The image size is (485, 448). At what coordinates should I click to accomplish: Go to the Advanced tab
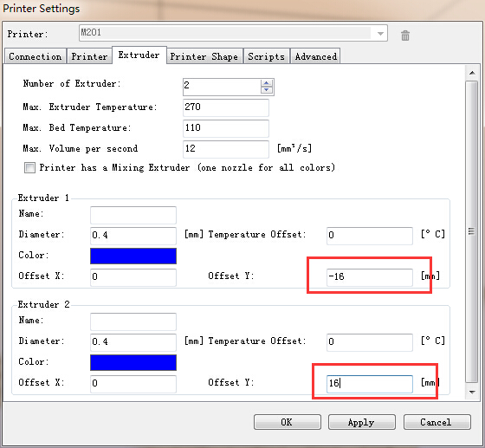pos(315,56)
